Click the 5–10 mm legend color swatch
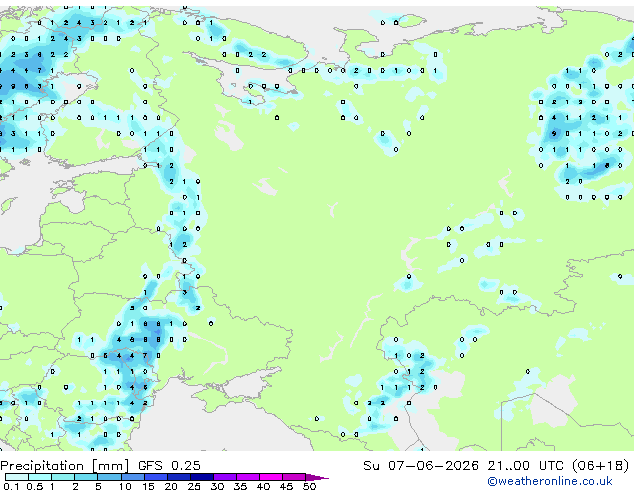The height and width of the screenshot is (490, 634). click(109, 477)
